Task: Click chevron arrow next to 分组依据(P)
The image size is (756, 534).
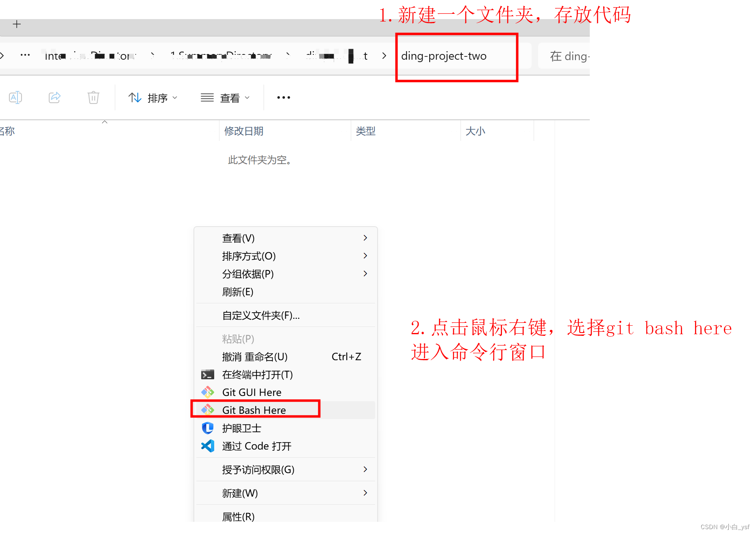Action: (x=365, y=273)
